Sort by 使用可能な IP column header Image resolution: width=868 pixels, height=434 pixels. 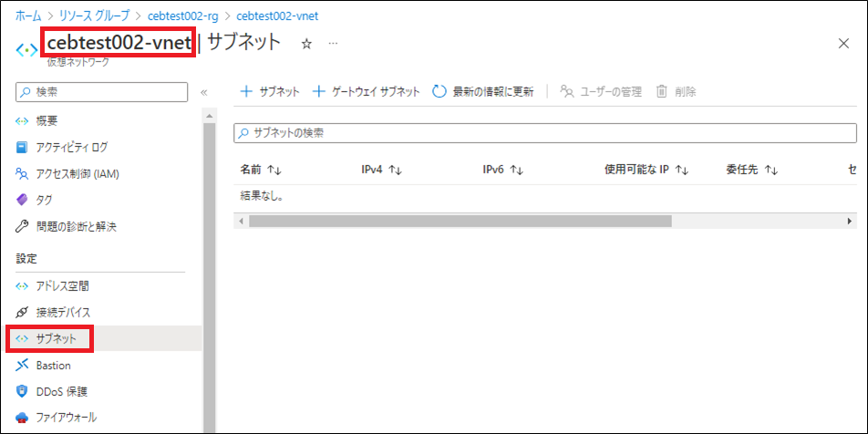(x=646, y=170)
